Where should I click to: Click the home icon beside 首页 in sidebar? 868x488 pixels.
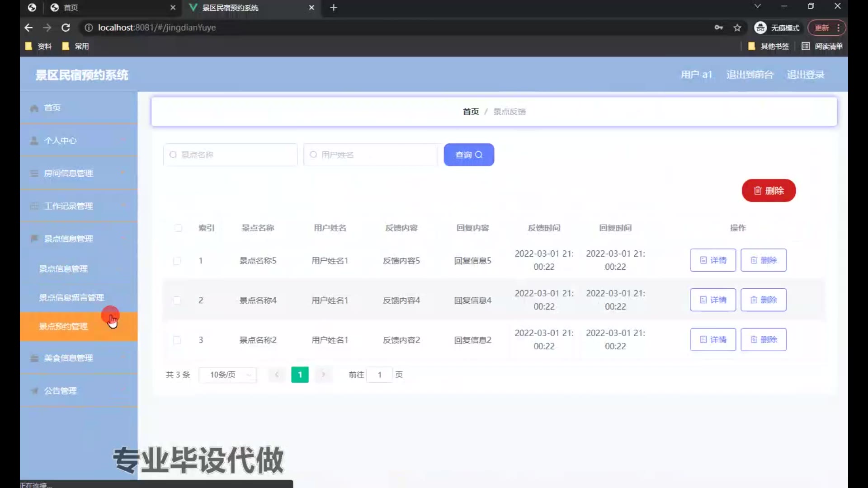pos(34,108)
